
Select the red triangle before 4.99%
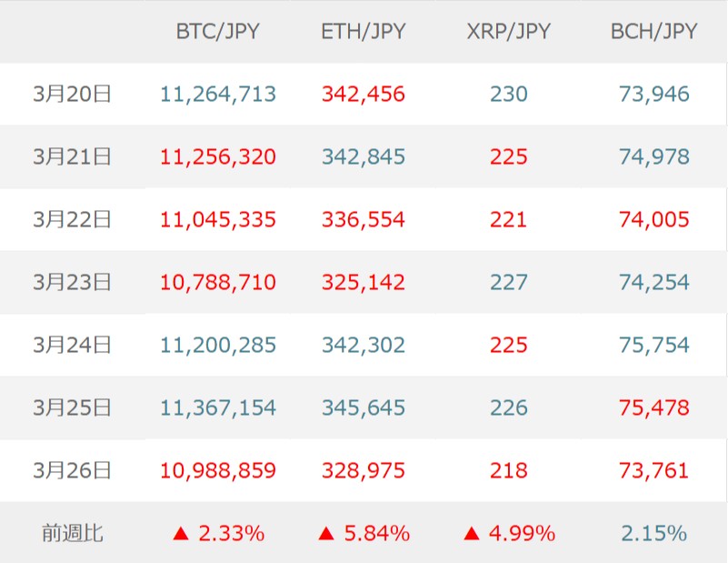pos(472,534)
